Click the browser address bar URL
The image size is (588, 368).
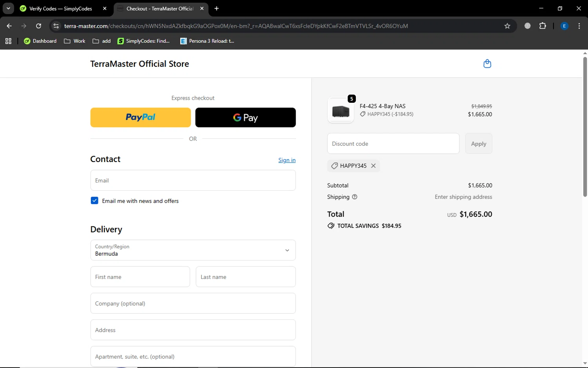236,26
